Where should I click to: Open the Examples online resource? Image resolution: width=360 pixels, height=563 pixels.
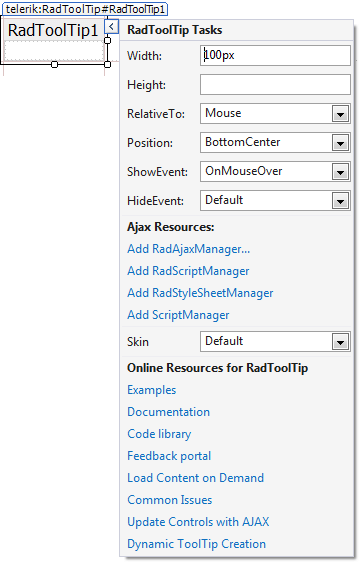[151, 390]
